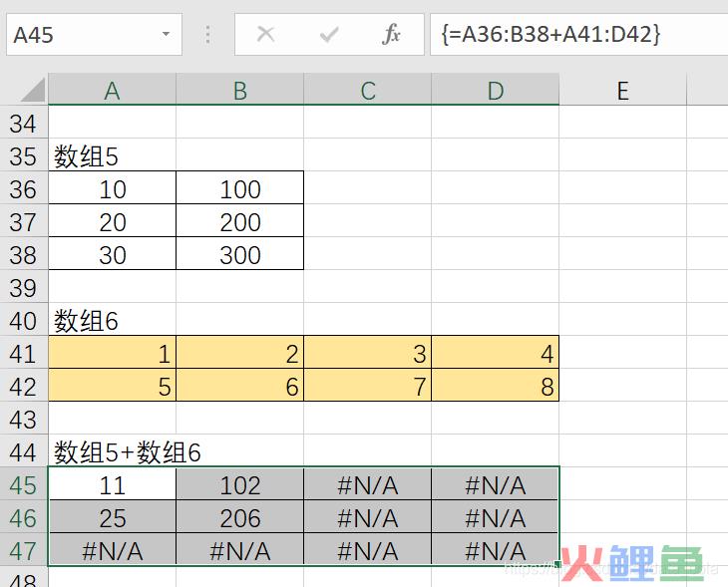
Task: Select row 38 header
Action: tap(24, 255)
